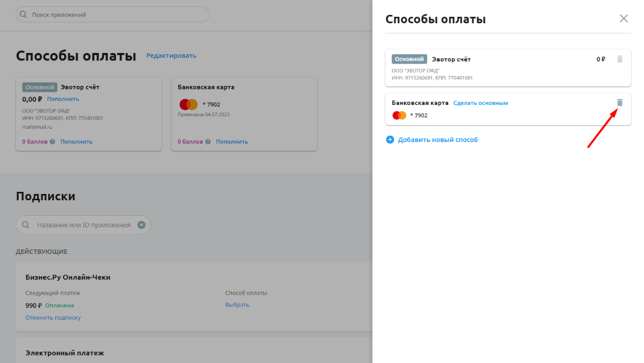Image resolution: width=644 pixels, height=363 pixels.
Task: Click ДЕЙСТВУЮЩИЕ section label
Action: tap(41, 252)
